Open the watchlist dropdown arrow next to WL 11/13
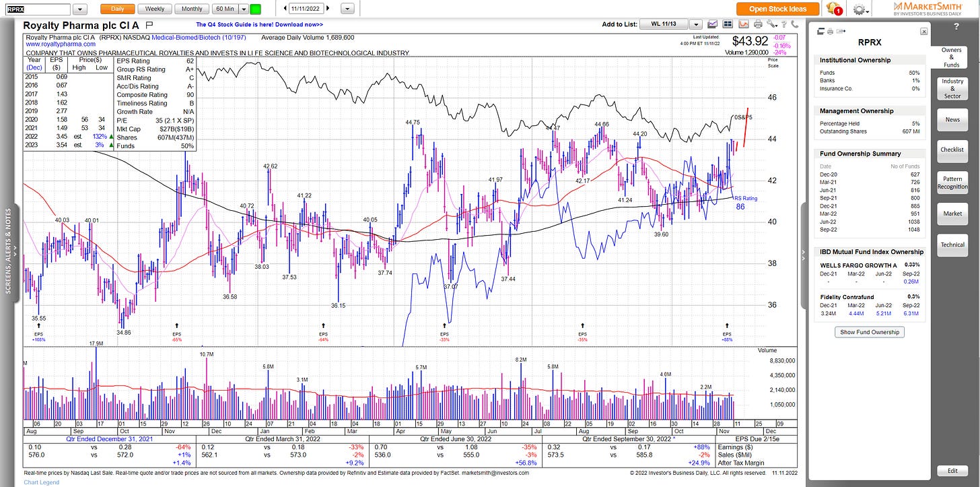This screenshot has height=487, width=980. point(695,24)
